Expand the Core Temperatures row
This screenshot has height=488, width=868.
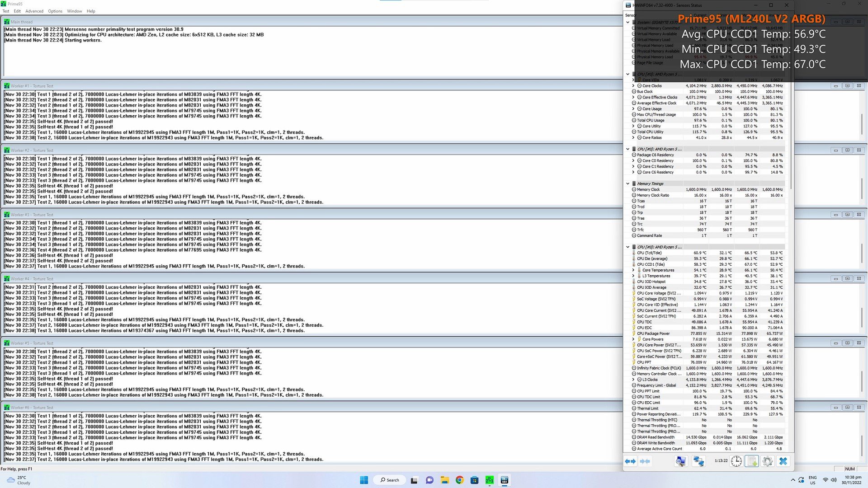coord(633,270)
